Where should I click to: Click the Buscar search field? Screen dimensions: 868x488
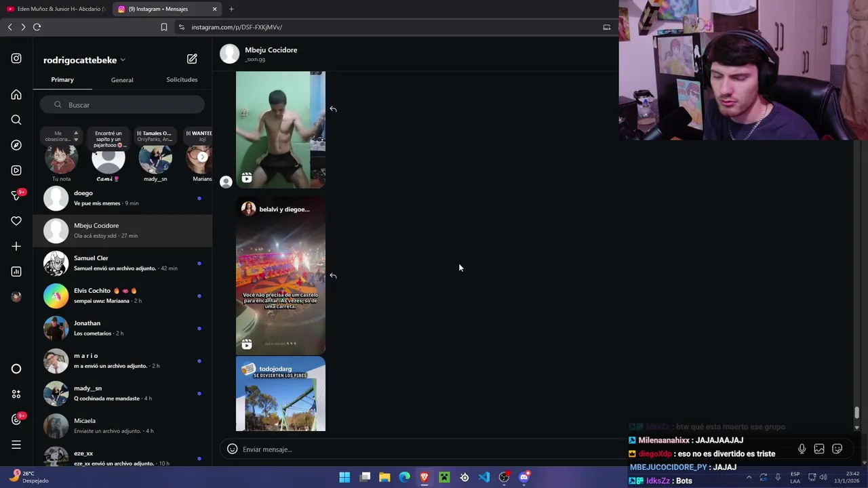(x=122, y=105)
